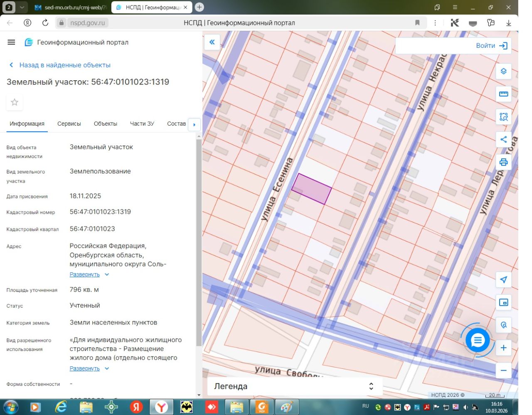Open the hamburger menu of the geoportal
This screenshot has height=415, width=532.
11,42
